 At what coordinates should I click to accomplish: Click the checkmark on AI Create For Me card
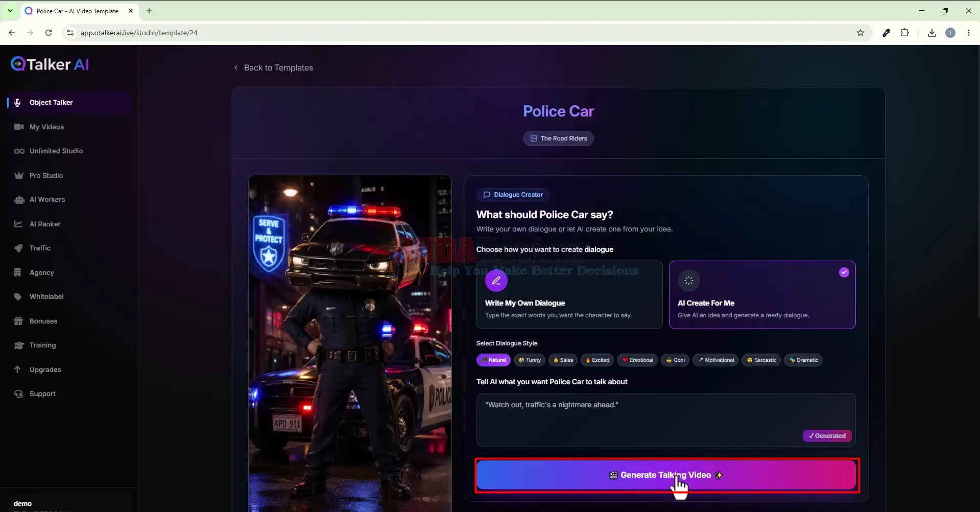pyautogui.click(x=844, y=272)
